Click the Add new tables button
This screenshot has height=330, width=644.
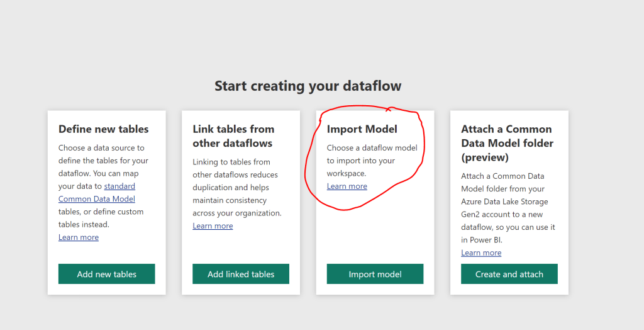point(106,274)
